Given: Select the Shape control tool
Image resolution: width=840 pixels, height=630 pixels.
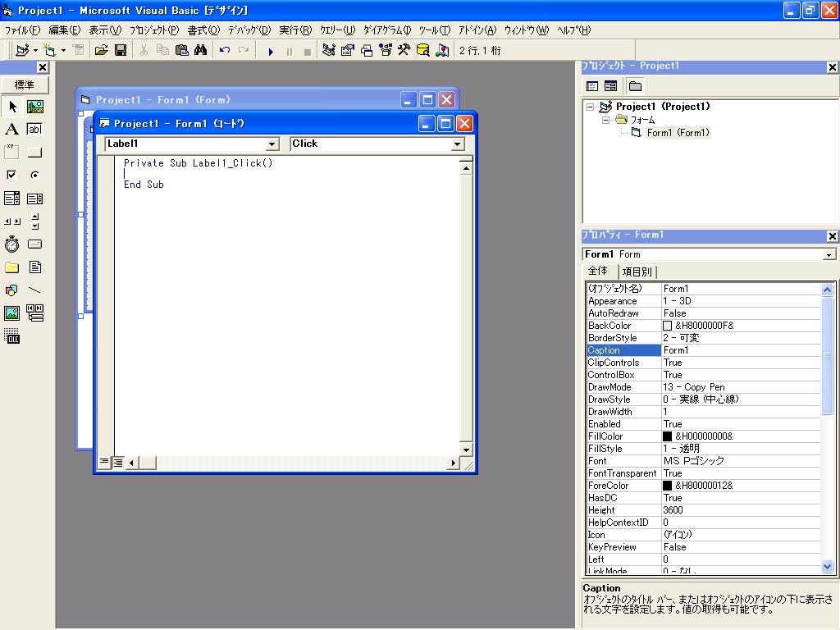Looking at the screenshot, I should pos(11,290).
